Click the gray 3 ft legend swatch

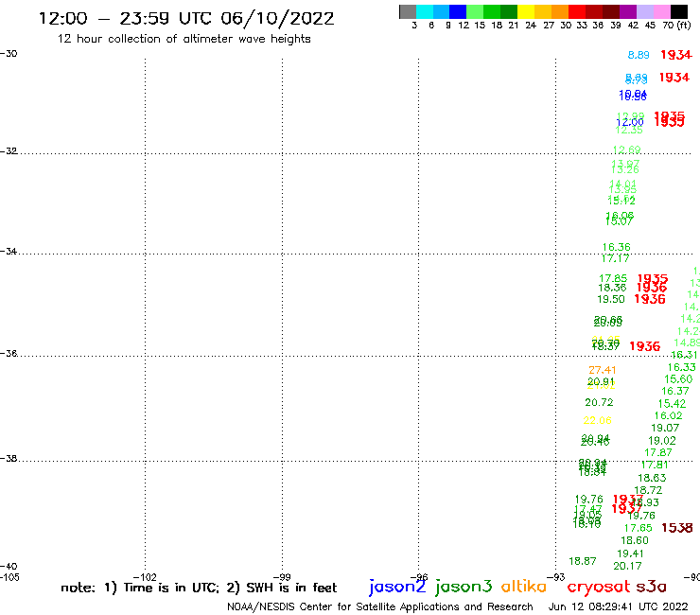coord(408,11)
